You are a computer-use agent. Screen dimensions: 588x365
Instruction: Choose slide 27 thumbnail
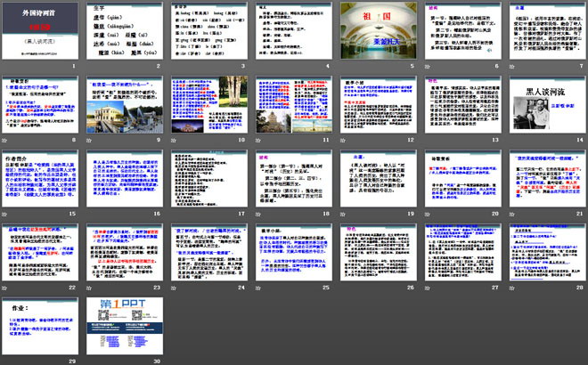tap(463, 252)
